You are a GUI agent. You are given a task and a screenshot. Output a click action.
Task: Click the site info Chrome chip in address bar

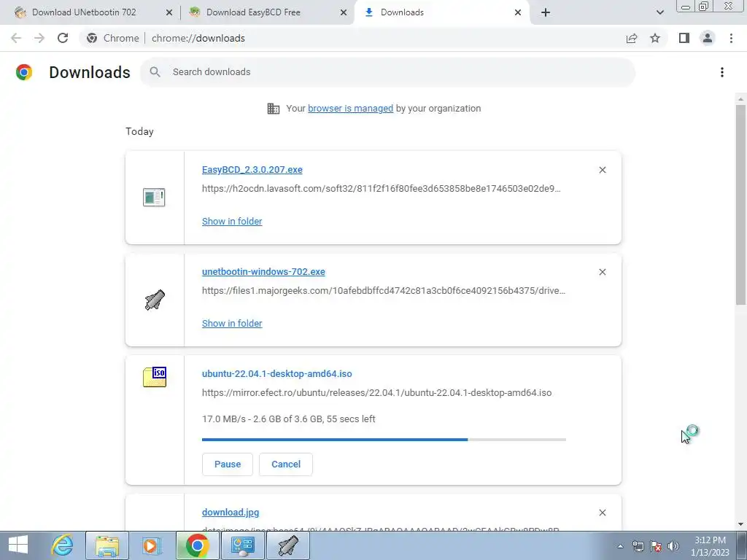pyautogui.click(x=113, y=38)
